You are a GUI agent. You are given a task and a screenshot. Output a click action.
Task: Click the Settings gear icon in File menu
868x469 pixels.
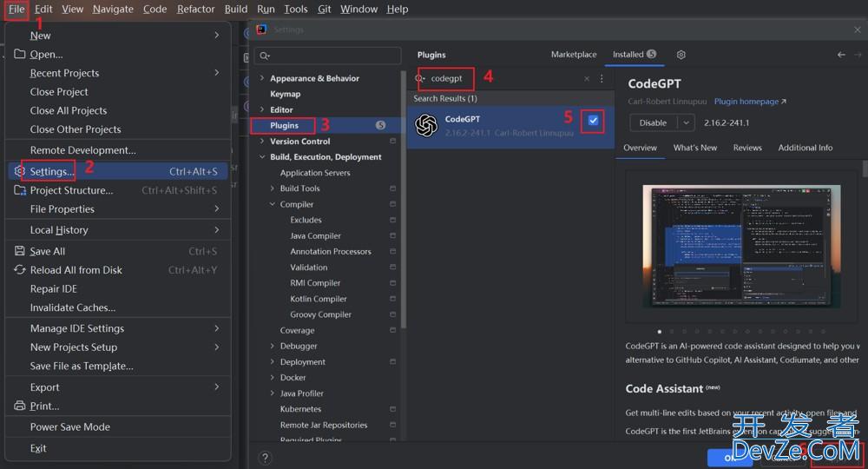click(x=20, y=171)
